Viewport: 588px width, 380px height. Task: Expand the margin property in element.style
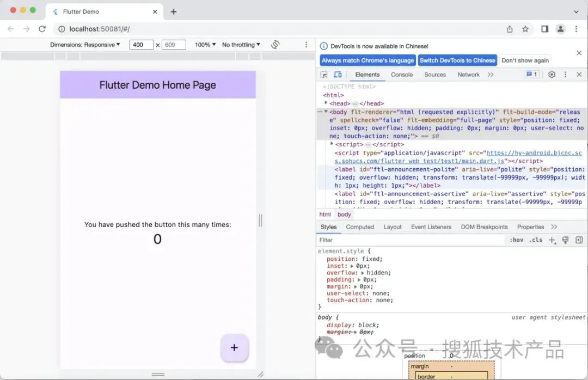(x=356, y=286)
